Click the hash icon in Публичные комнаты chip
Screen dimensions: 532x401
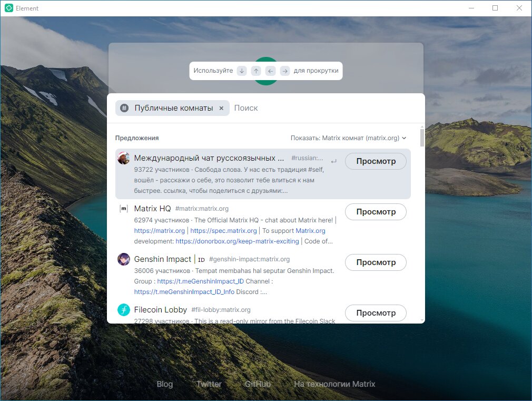tap(124, 109)
